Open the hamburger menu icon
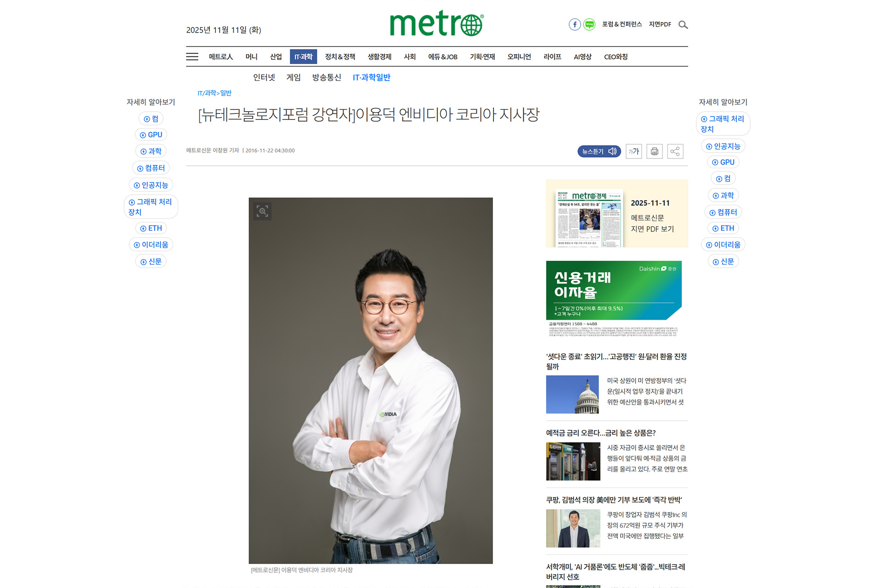This screenshot has height=588, width=882. (192, 57)
